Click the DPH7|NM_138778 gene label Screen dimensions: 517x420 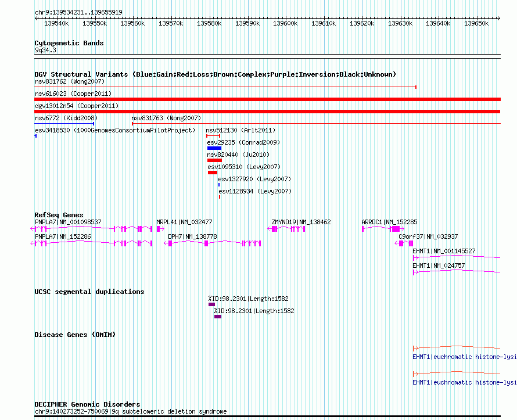point(192,236)
